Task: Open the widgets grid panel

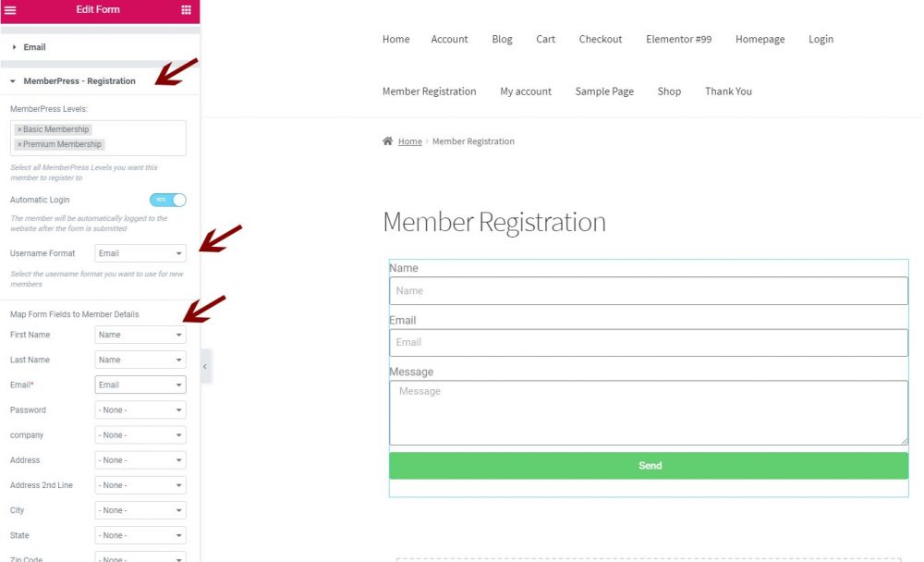Action: [x=186, y=10]
